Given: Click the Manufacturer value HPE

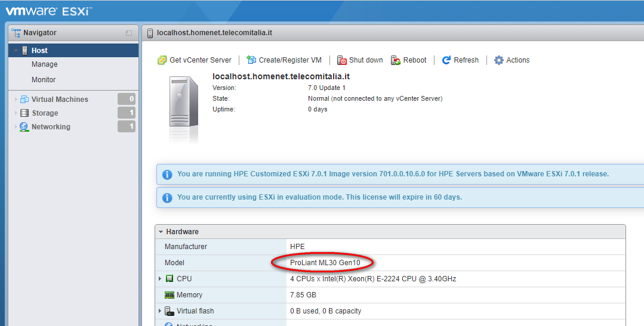Looking at the screenshot, I should [x=297, y=247].
